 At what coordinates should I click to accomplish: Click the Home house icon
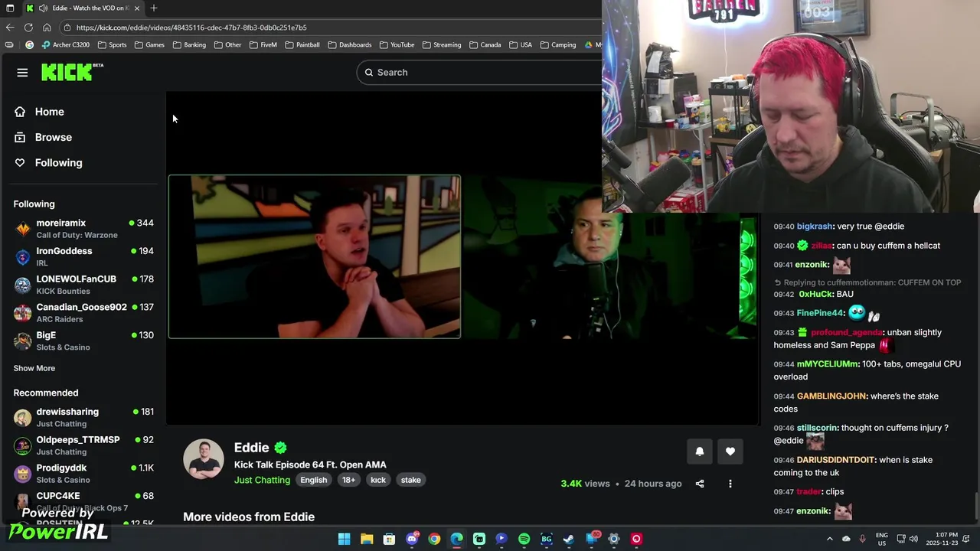click(x=20, y=112)
